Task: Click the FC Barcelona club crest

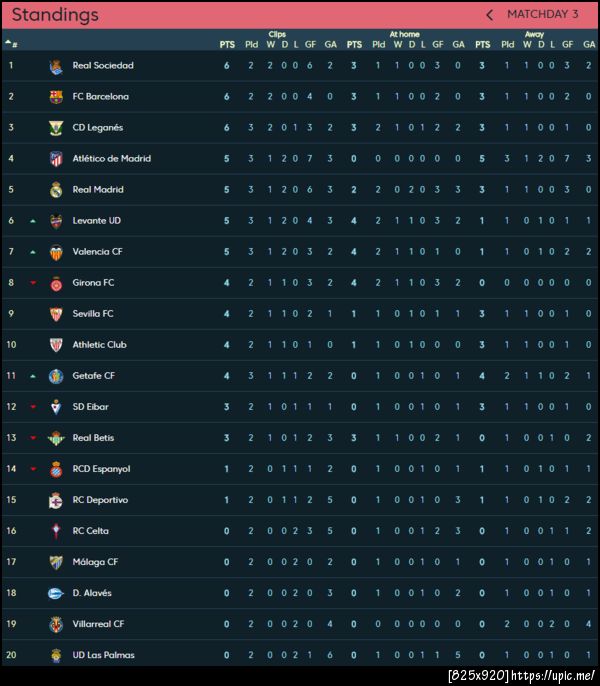Action: pos(56,97)
